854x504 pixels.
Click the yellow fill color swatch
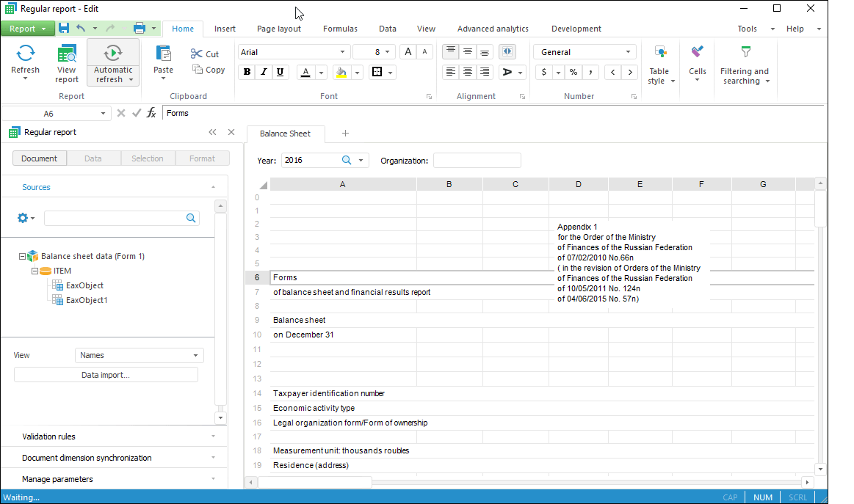point(340,72)
